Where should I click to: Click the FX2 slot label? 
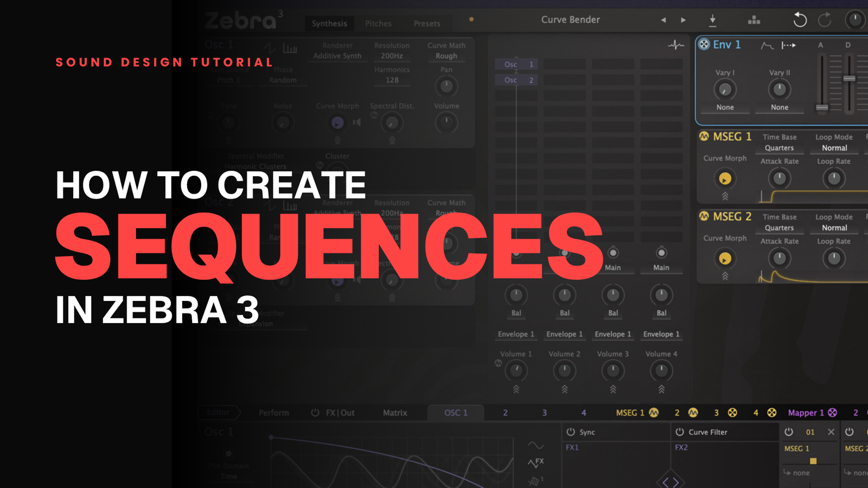(x=681, y=447)
